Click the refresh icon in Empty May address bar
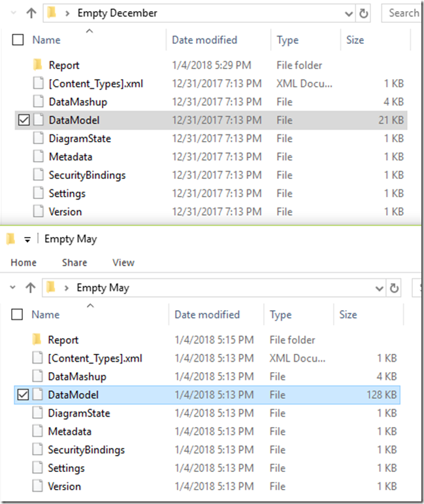Screen dimensions: 424x504 (394, 288)
